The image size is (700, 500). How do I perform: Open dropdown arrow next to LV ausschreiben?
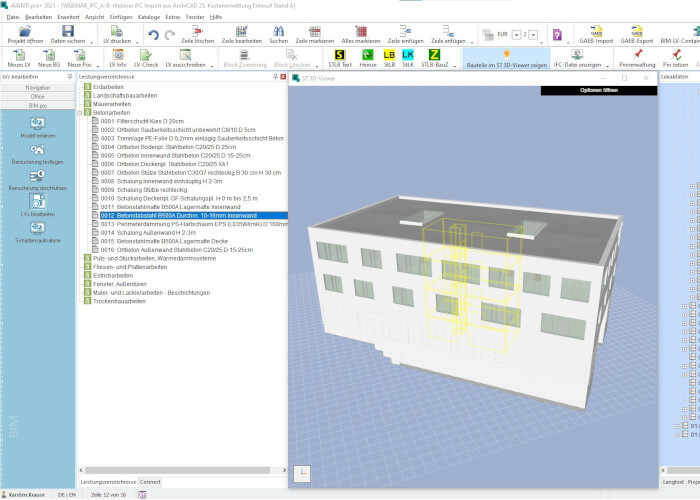pos(212,66)
